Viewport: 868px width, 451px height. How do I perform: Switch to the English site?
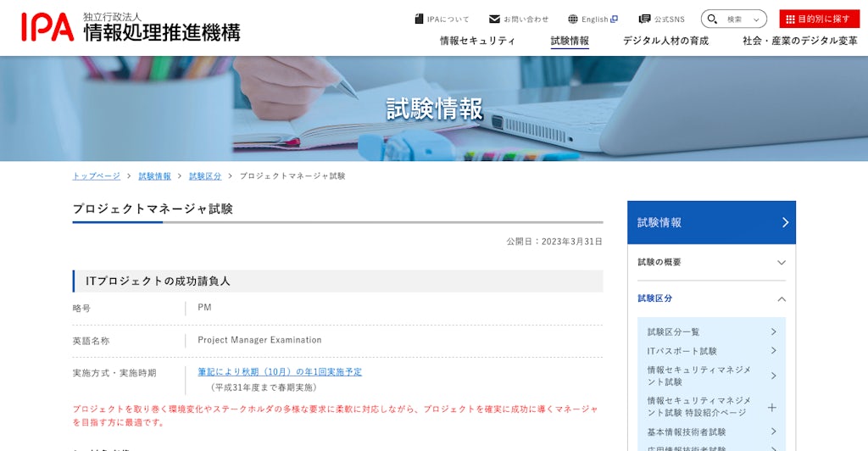[594, 19]
